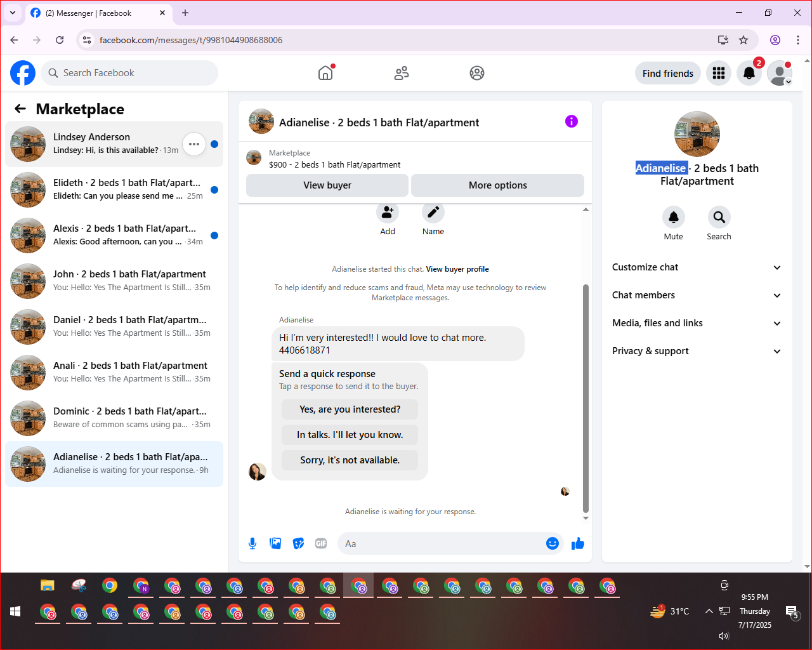Attach a photo or file
812x650 pixels.
[275, 543]
